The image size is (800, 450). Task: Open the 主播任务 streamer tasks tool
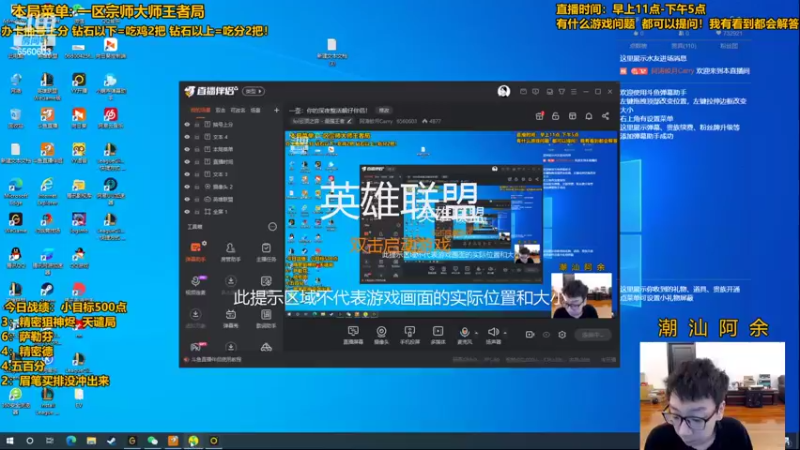click(266, 252)
